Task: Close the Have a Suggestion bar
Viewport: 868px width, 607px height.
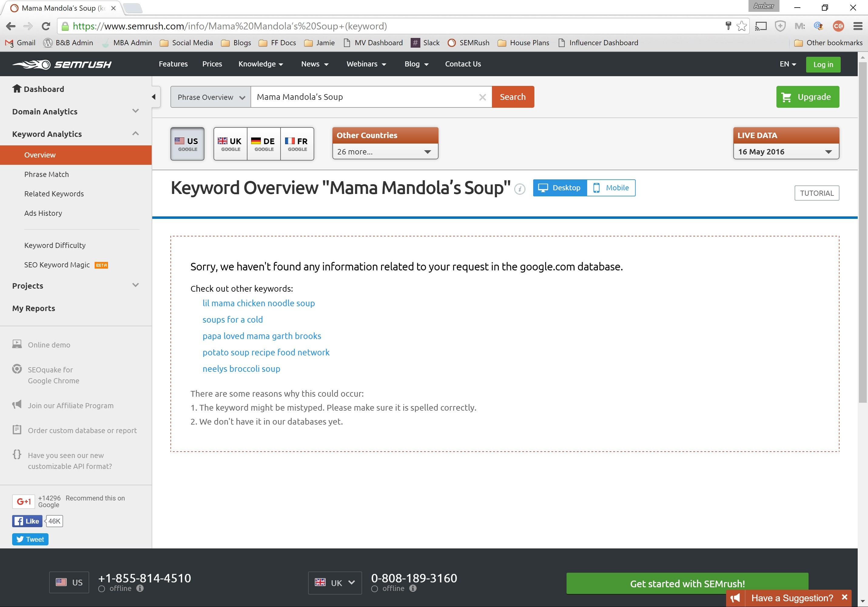Action: pos(844,597)
